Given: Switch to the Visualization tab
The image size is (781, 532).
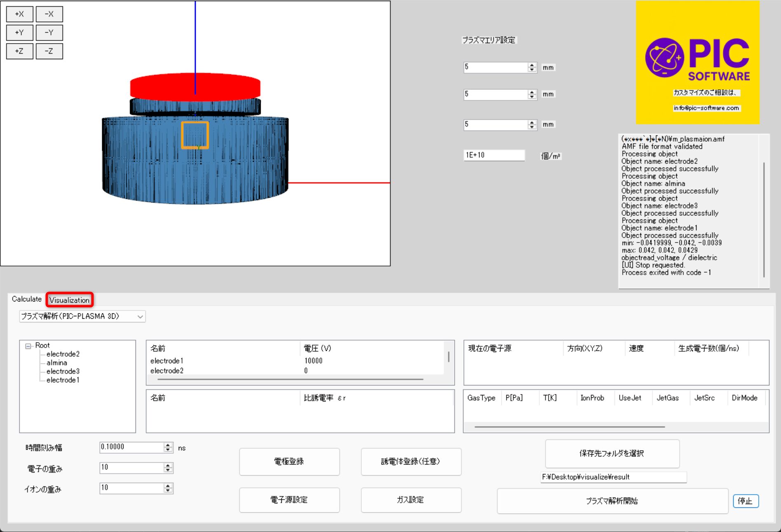Looking at the screenshot, I should tap(69, 300).
